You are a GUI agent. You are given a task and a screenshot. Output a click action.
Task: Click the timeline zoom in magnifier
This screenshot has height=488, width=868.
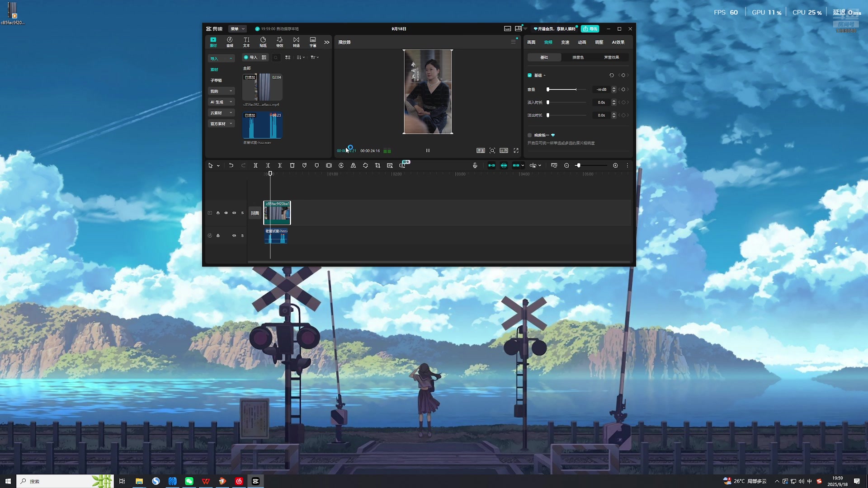click(x=615, y=165)
